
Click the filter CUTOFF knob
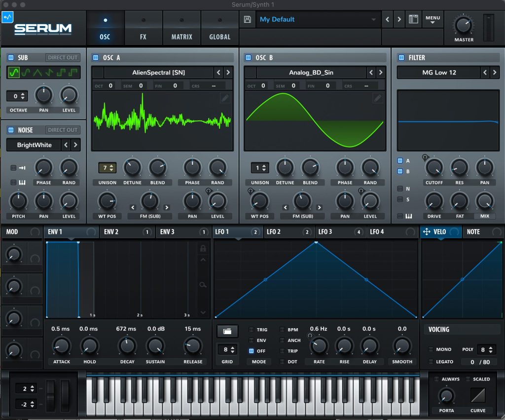pyautogui.click(x=434, y=168)
